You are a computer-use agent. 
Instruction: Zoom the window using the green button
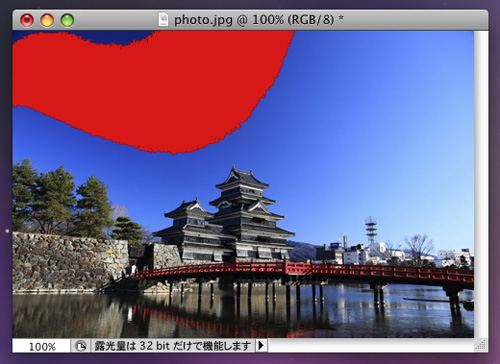pos(67,20)
